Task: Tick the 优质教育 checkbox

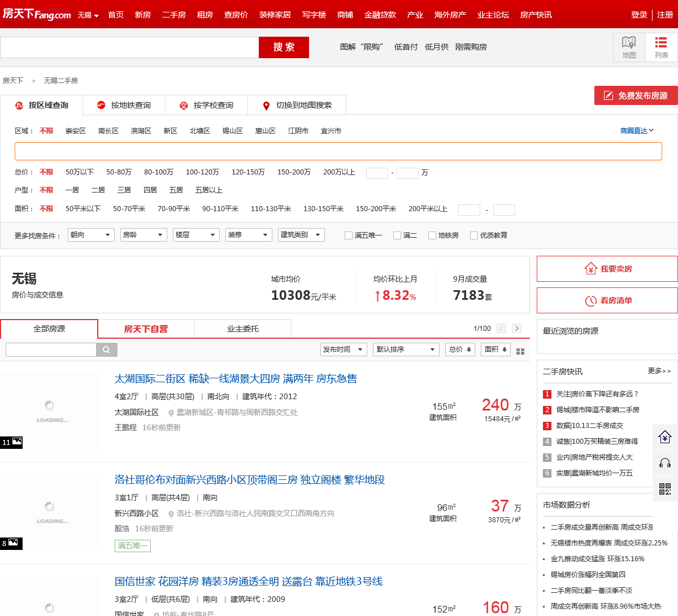Action: click(474, 235)
